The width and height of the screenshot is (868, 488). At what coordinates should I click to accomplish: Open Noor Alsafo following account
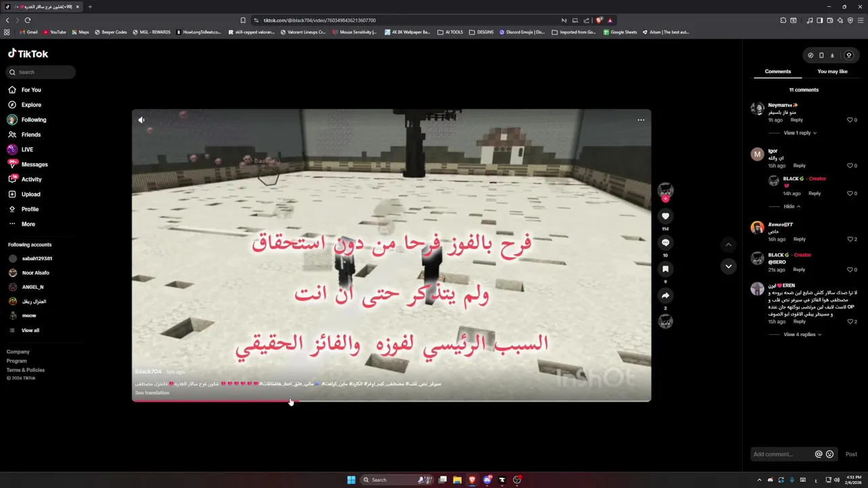[x=29, y=272]
